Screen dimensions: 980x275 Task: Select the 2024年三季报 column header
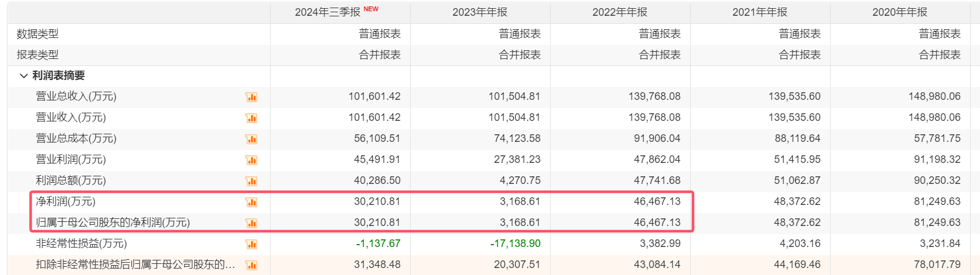(328, 12)
